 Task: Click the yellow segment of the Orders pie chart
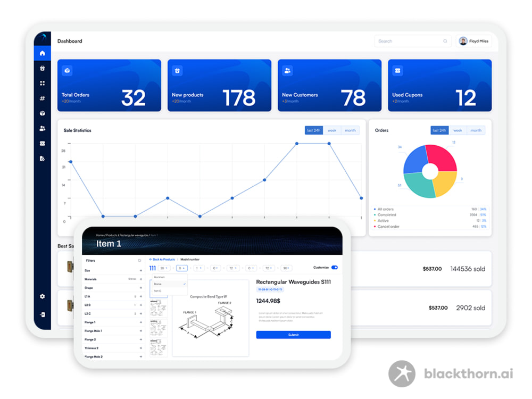coord(445,183)
